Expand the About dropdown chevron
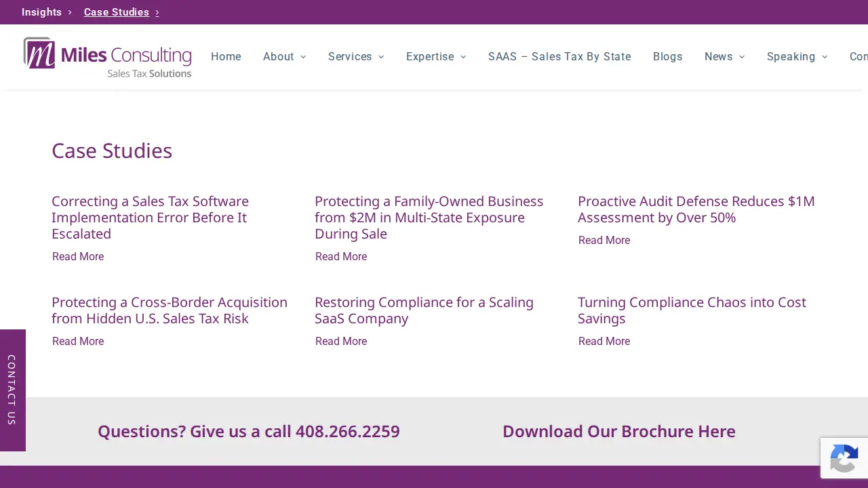The height and width of the screenshot is (488, 868). 303,57
